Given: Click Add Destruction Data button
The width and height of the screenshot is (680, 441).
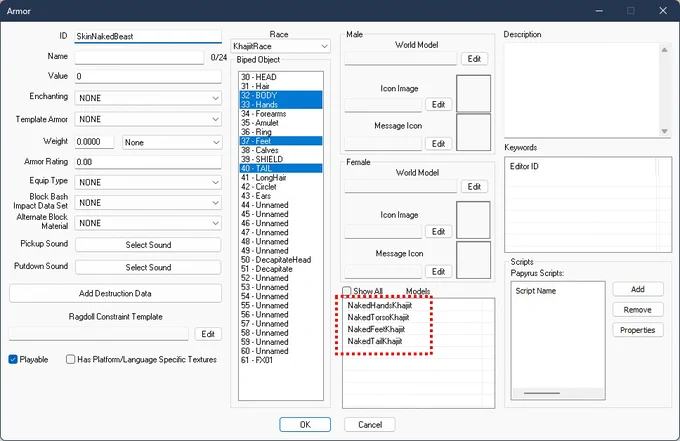Looking at the screenshot, I should [x=115, y=293].
